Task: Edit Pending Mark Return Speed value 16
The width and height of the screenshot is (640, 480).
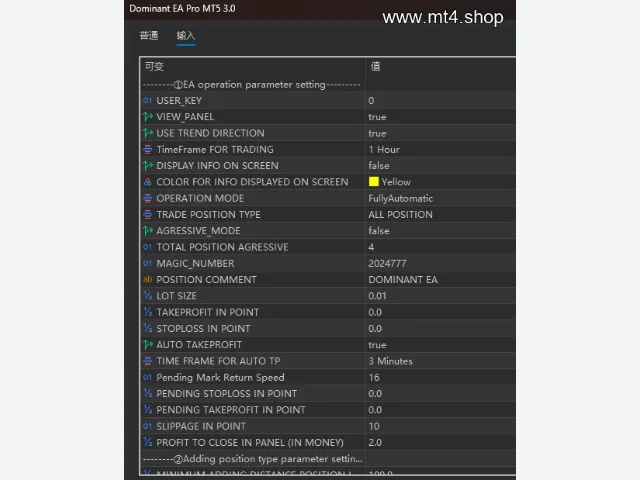Action: click(374, 378)
